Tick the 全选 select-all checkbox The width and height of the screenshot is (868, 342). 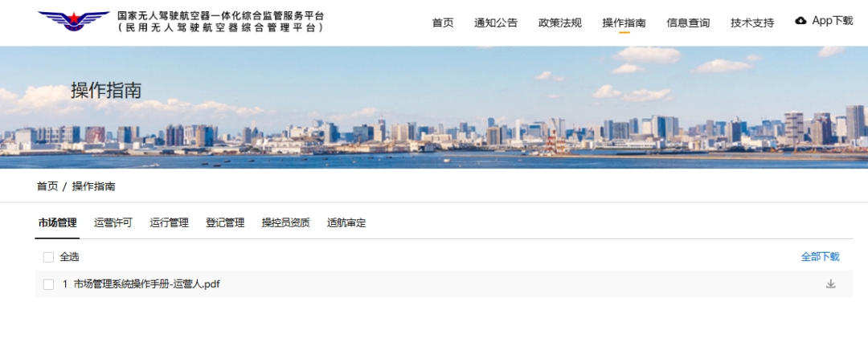(48, 257)
